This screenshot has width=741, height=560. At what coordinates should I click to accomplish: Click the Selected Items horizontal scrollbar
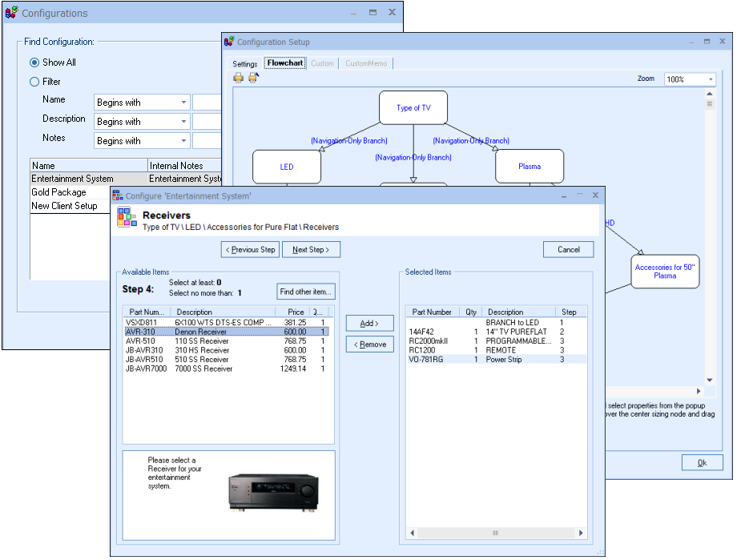[x=497, y=533]
